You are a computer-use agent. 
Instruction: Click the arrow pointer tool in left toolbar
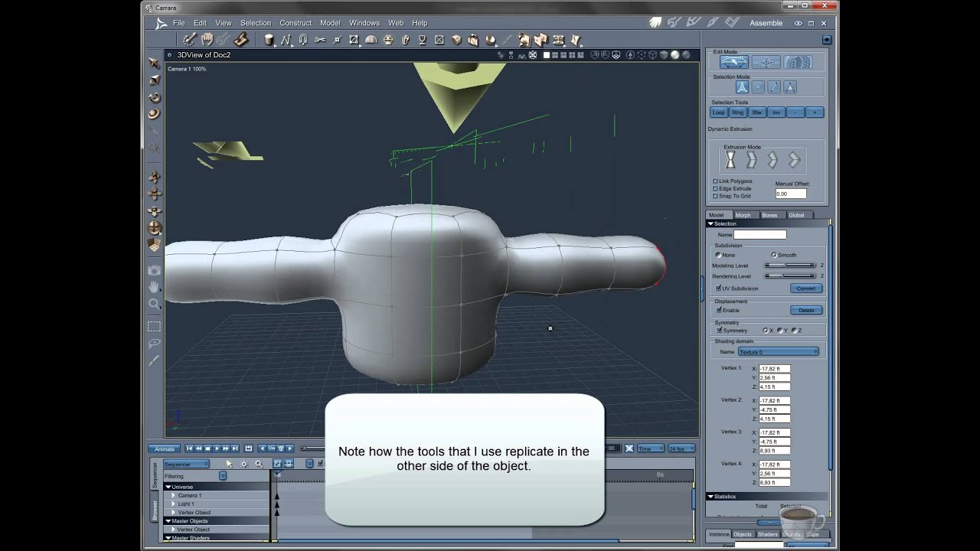click(x=155, y=64)
